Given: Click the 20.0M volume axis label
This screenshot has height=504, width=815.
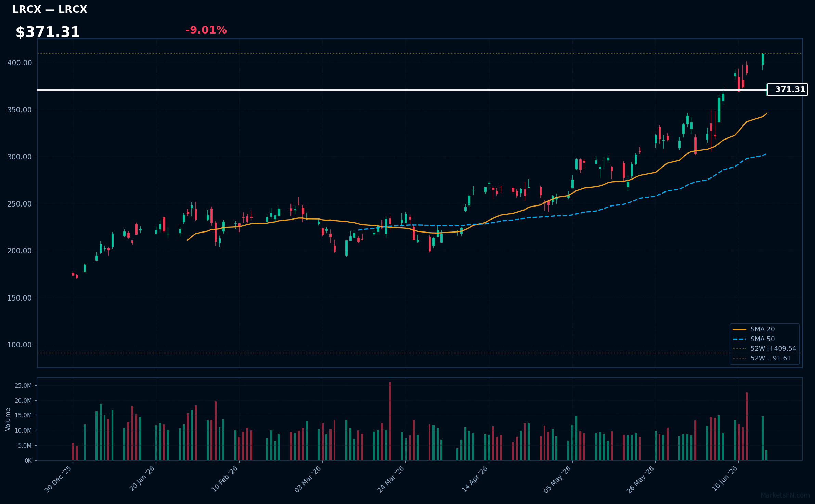Looking at the screenshot, I should tap(23, 401).
